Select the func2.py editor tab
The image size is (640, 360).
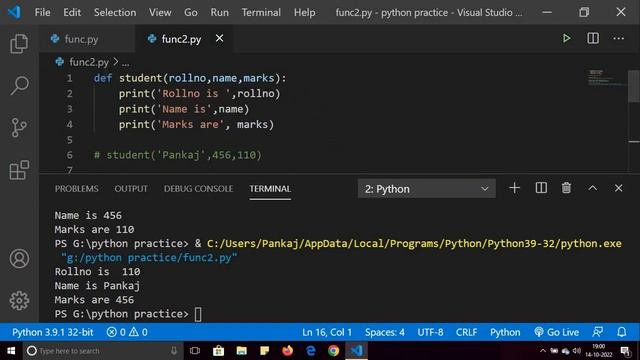click(x=184, y=39)
